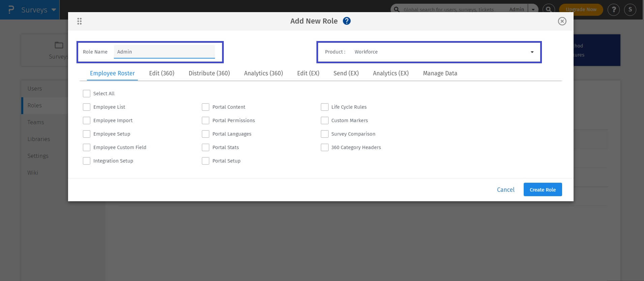Switch to Edit (360) tab
The width and height of the screenshot is (644, 281).
pos(162,73)
